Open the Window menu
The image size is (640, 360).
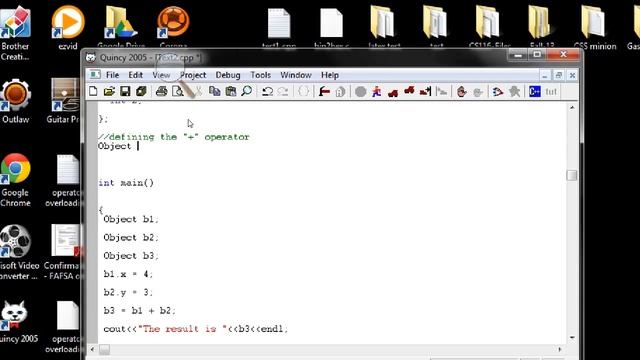(296, 75)
